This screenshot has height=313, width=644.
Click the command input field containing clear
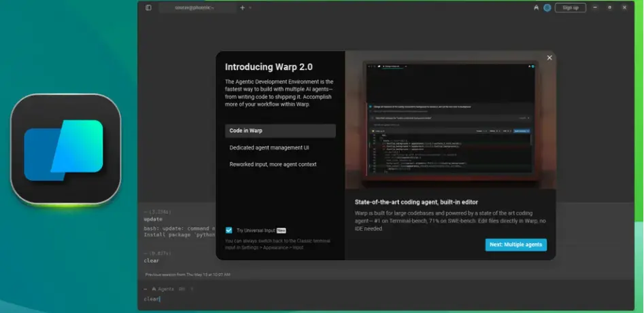click(x=386, y=299)
